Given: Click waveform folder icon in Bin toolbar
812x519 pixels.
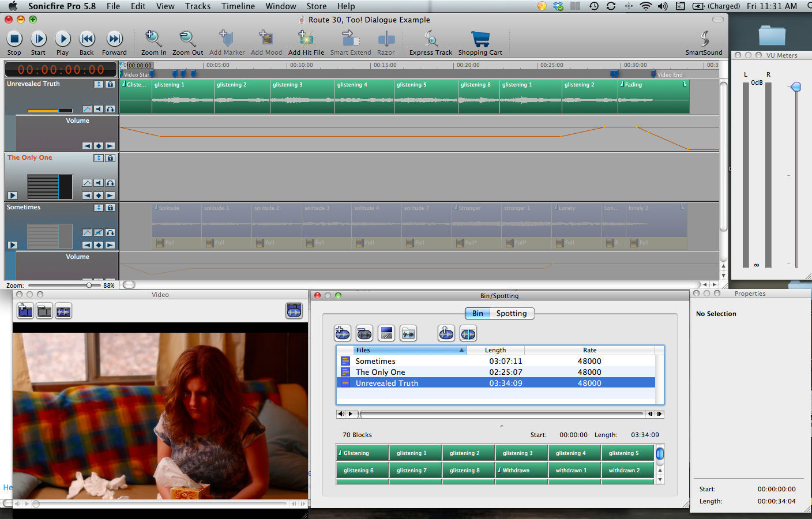Looking at the screenshot, I should pyautogui.click(x=408, y=333).
